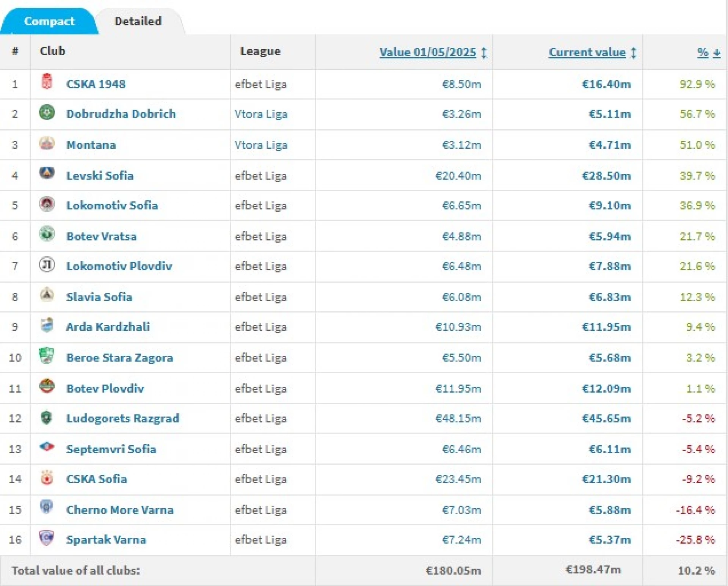Open the Beroe Stara Zagora club page
This screenshot has height=586, width=728.
click(x=119, y=357)
